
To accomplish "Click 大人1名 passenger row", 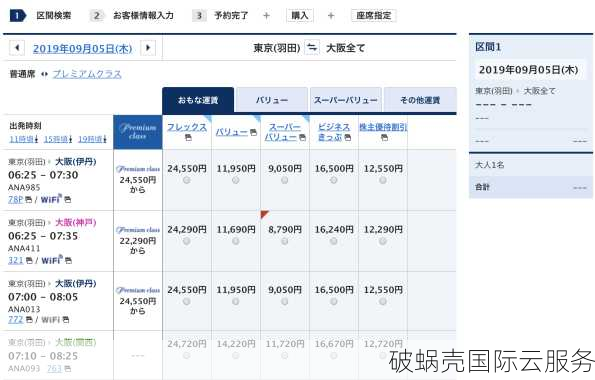I will 531,165.
